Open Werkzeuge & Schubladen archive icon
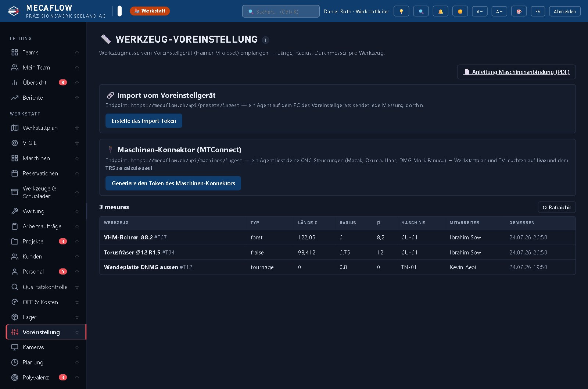The height and width of the screenshot is (389, 588). (15, 192)
